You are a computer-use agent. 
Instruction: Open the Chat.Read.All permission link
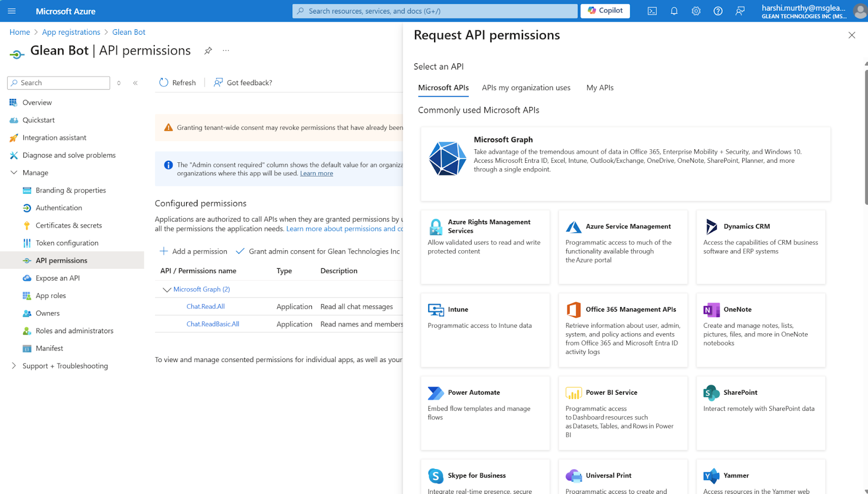[206, 307]
